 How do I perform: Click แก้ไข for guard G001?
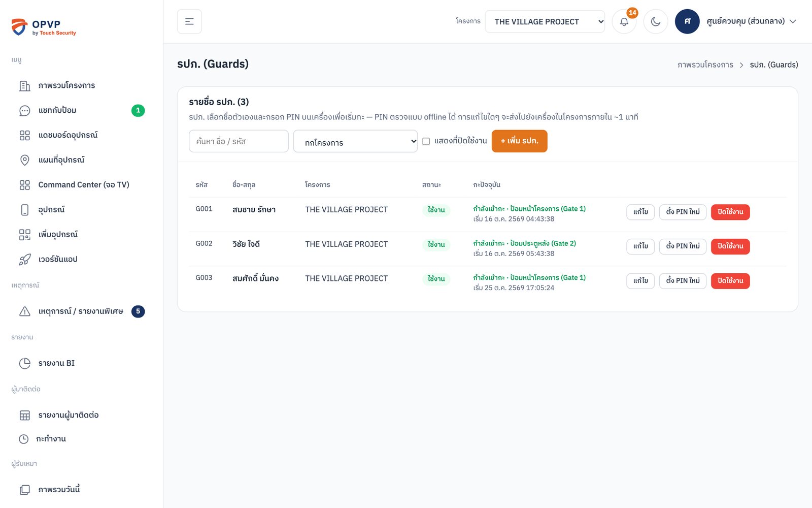(640, 212)
